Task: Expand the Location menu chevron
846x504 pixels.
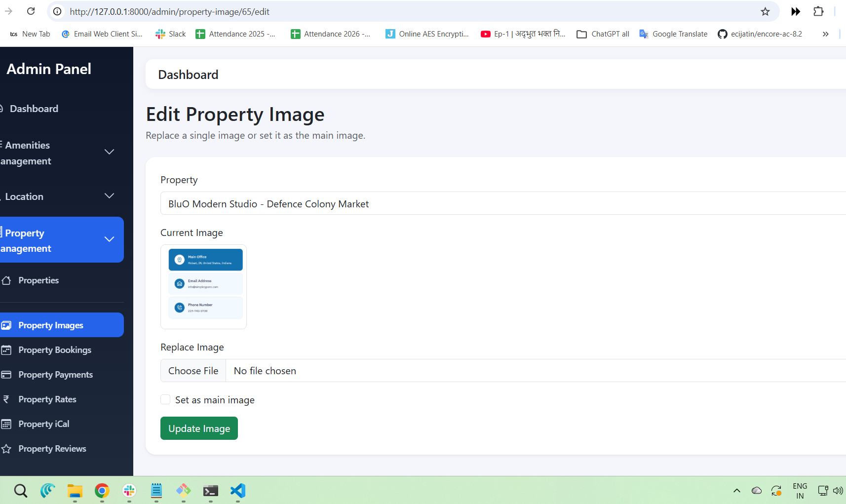Action: [x=110, y=196]
